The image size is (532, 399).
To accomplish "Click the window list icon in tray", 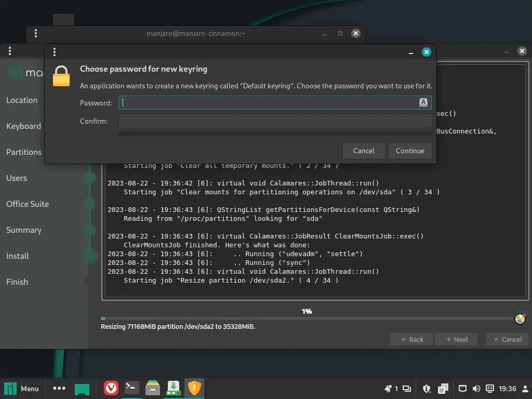I will [406, 389].
